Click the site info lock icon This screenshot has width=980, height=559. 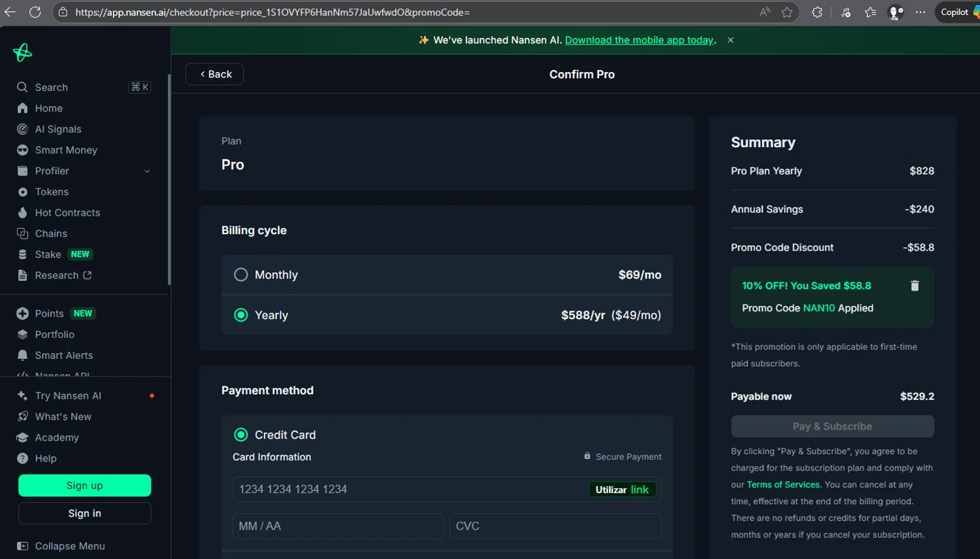(x=63, y=12)
